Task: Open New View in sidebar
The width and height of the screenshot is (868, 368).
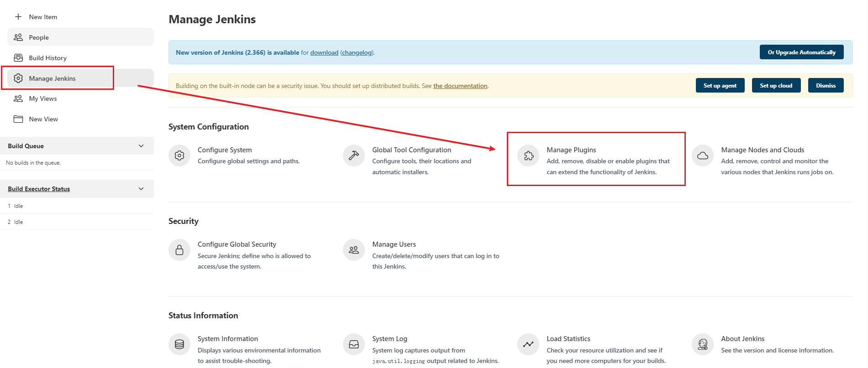Action: [x=80, y=119]
